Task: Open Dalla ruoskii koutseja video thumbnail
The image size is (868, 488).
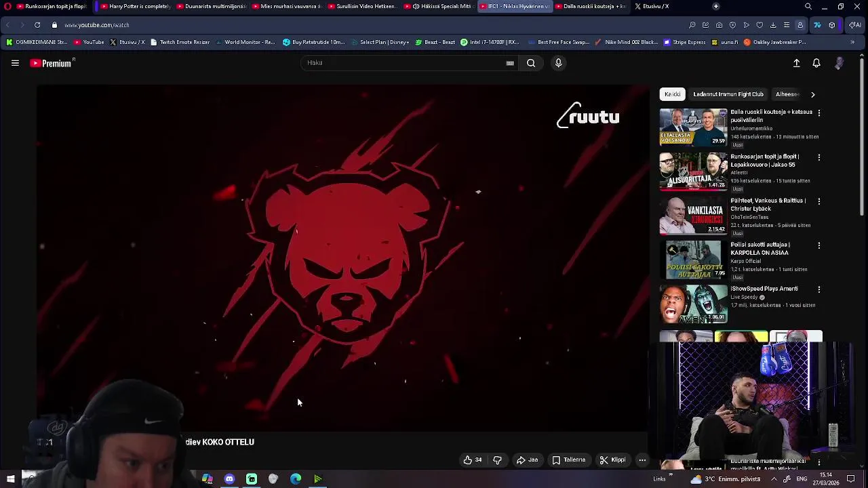Action: [x=693, y=127]
